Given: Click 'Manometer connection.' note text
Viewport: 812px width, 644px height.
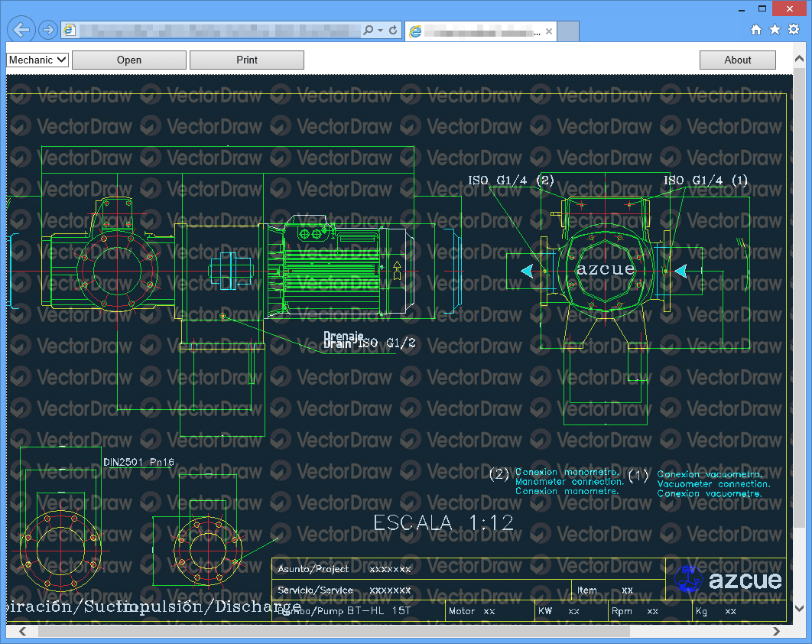Looking at the screenshot, I should [x=570, y=482].
